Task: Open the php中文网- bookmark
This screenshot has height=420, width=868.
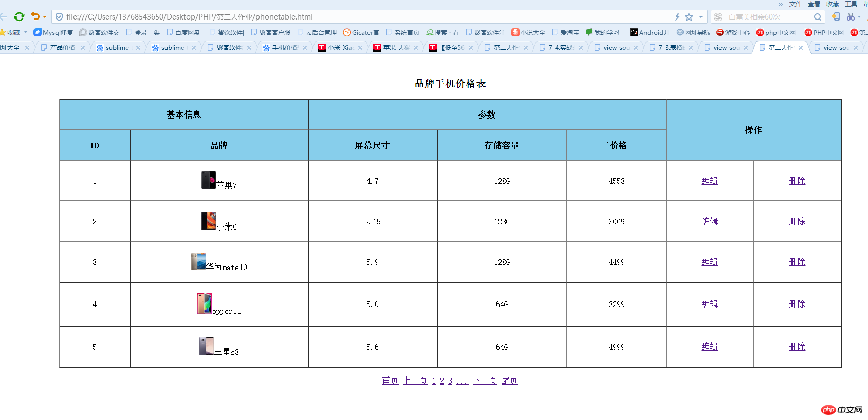Action: (777, 32)
